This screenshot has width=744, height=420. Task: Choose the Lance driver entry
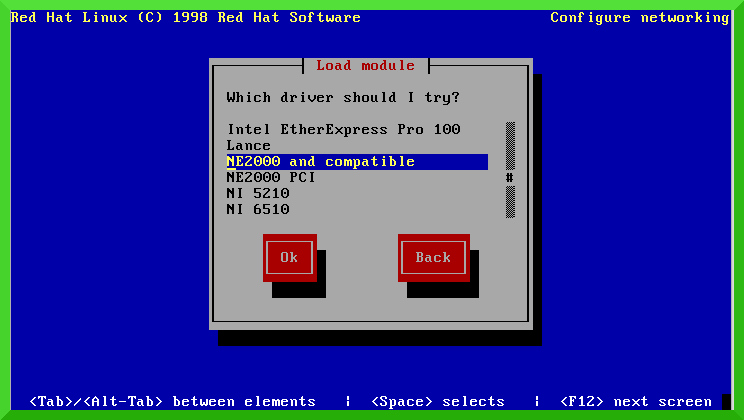(x=357, y=146)
